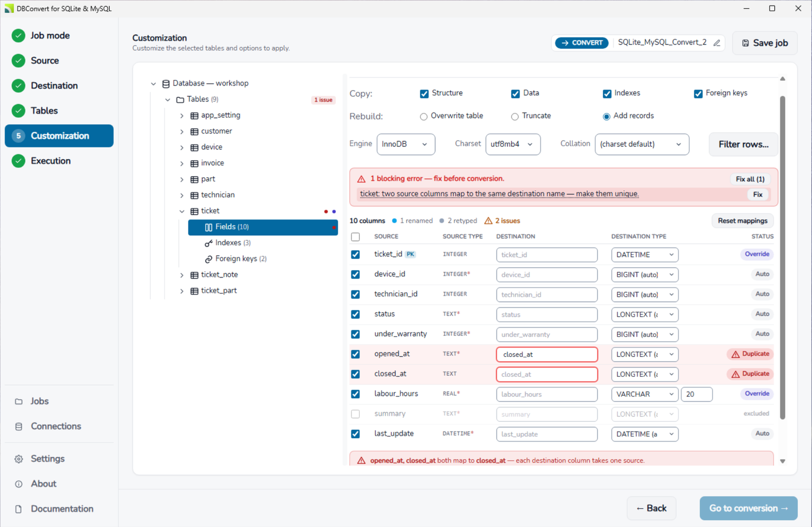Open Connections via its database icon

(19, 426)
